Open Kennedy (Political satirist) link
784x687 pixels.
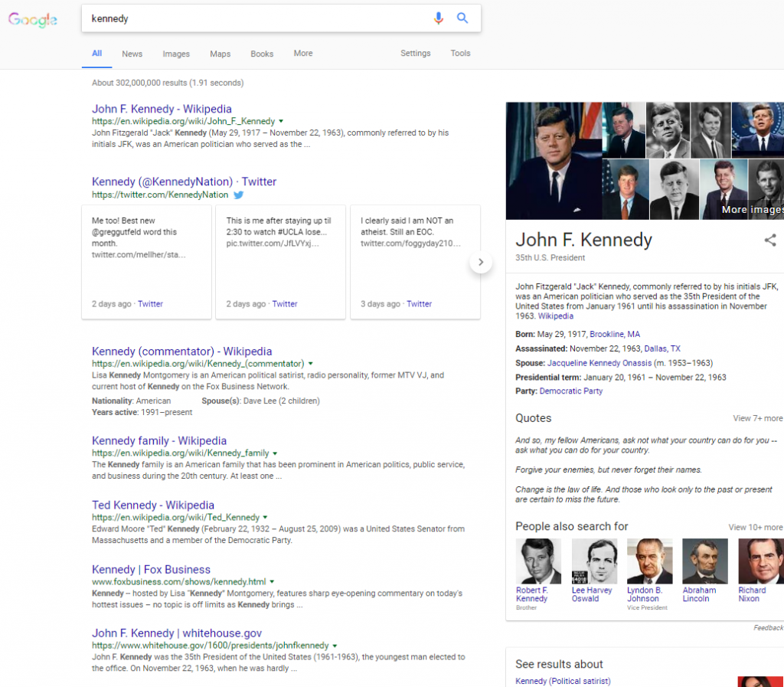click(563, 681)
